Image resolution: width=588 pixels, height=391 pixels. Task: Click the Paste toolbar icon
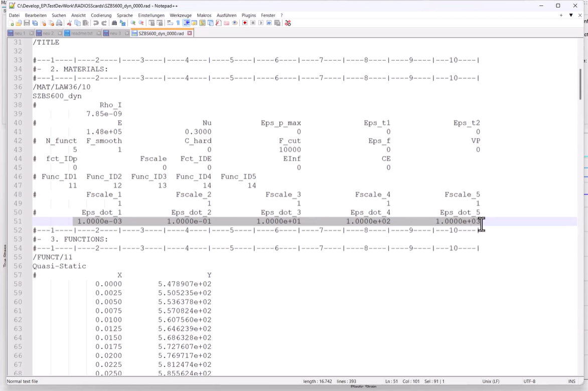pyautogui.click(x=85, y=23)
